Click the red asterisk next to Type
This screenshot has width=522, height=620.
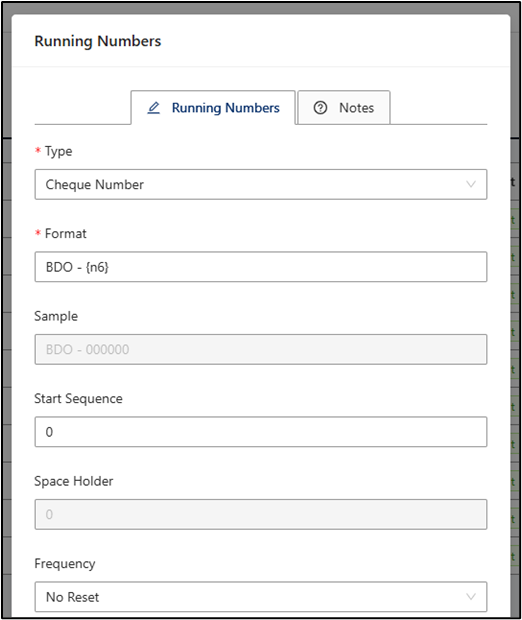38,150
